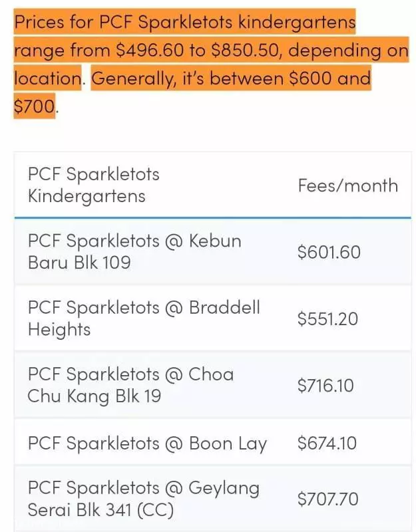Click the "Fees/month" column header
Viewport: 416px width, 532px height.
coord(347,186)
